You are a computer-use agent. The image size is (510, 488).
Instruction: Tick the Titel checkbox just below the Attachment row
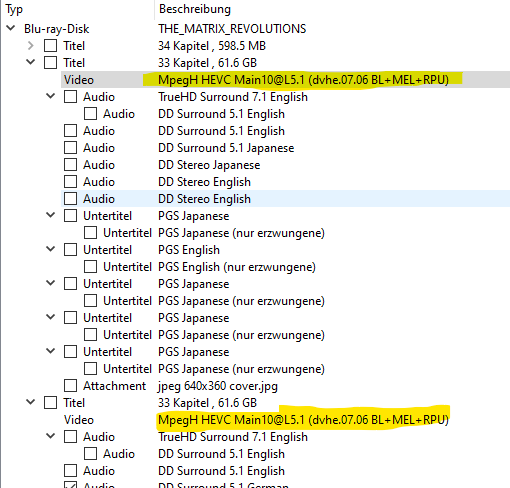coord(50,403)
